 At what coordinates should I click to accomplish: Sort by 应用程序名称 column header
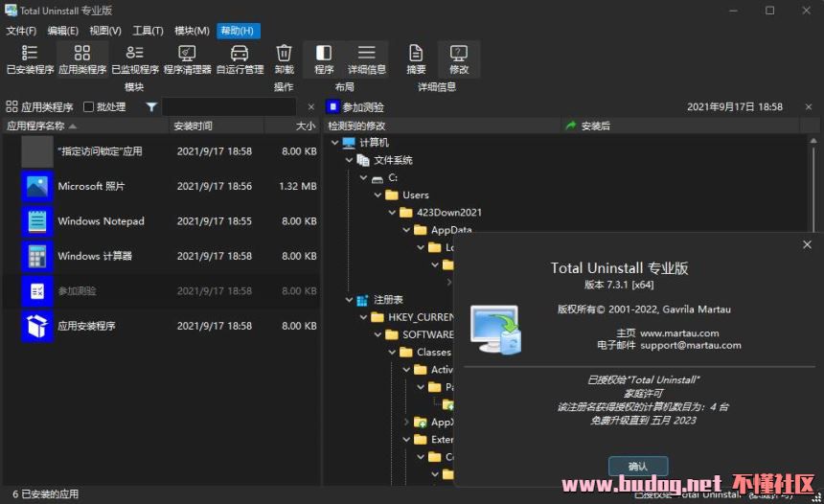[x=84, y=126]
